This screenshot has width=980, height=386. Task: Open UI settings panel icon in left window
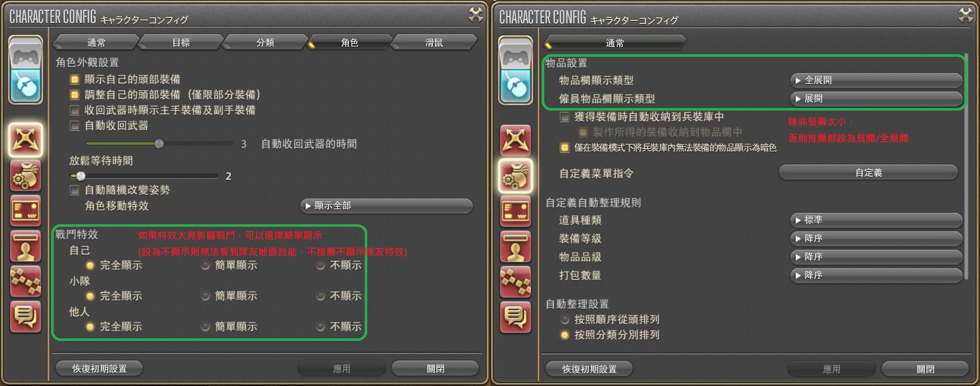point(26,211)
